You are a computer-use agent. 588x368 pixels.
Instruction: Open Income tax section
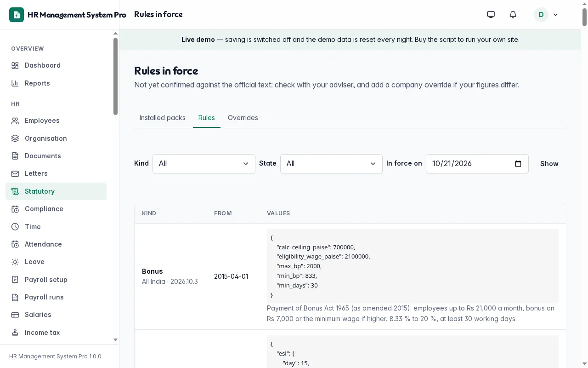[x=56, y=333]
